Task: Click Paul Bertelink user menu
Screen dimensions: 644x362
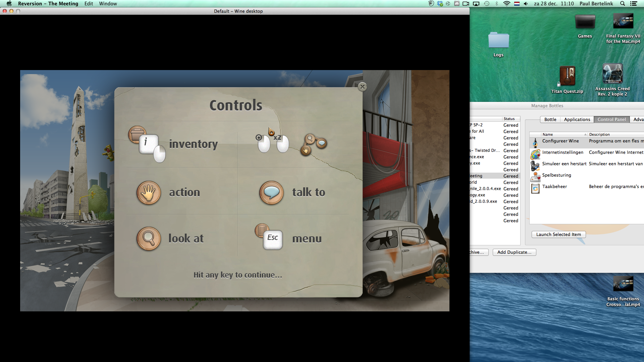Action: click(596, 4)
